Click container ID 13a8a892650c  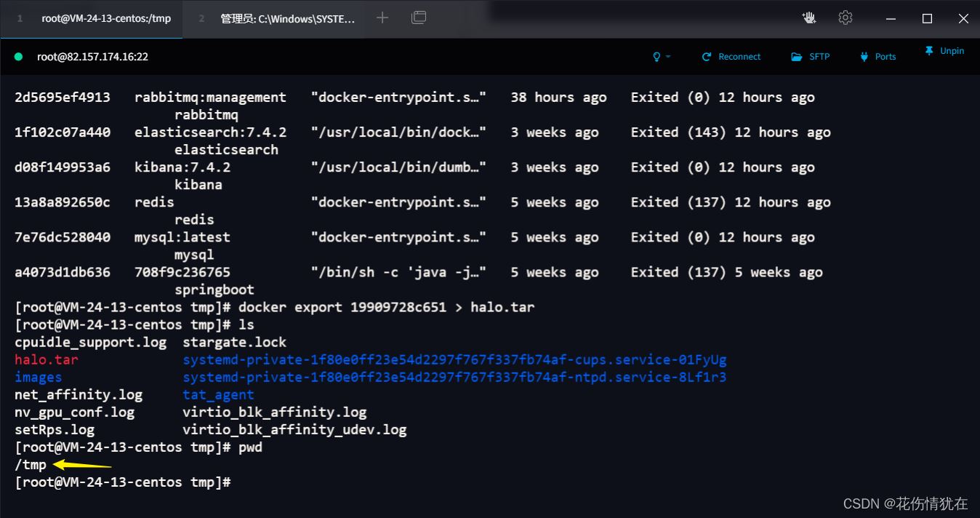coord(63,202)
